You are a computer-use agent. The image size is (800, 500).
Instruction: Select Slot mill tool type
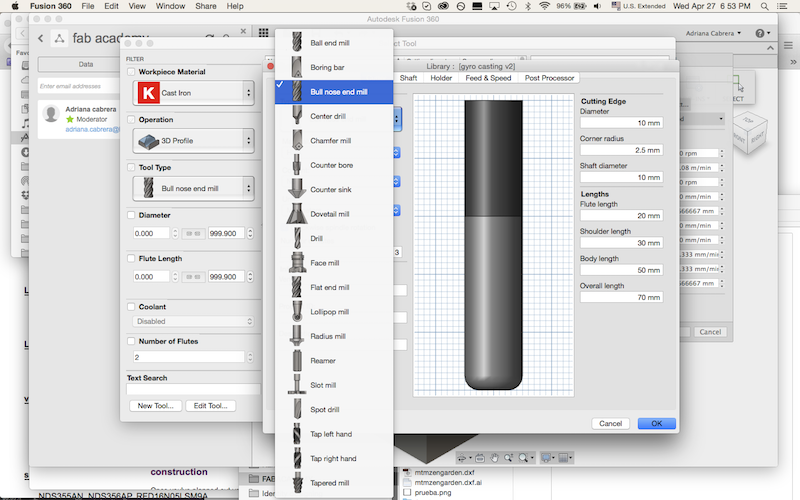[x=334, y=385]
